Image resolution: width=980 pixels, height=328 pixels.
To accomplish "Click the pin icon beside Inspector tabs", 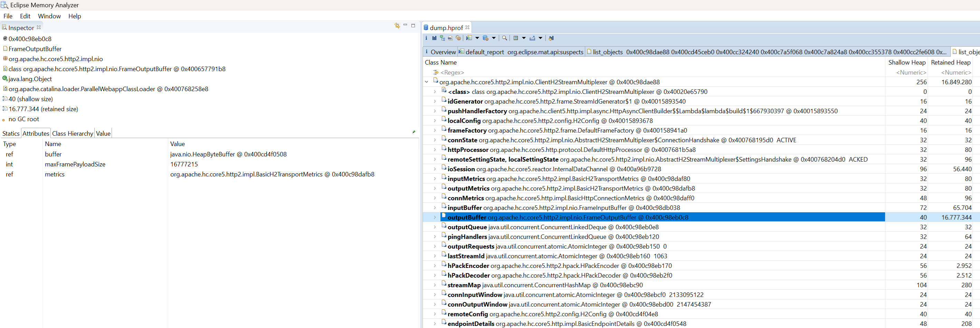I will coord(413,132).
